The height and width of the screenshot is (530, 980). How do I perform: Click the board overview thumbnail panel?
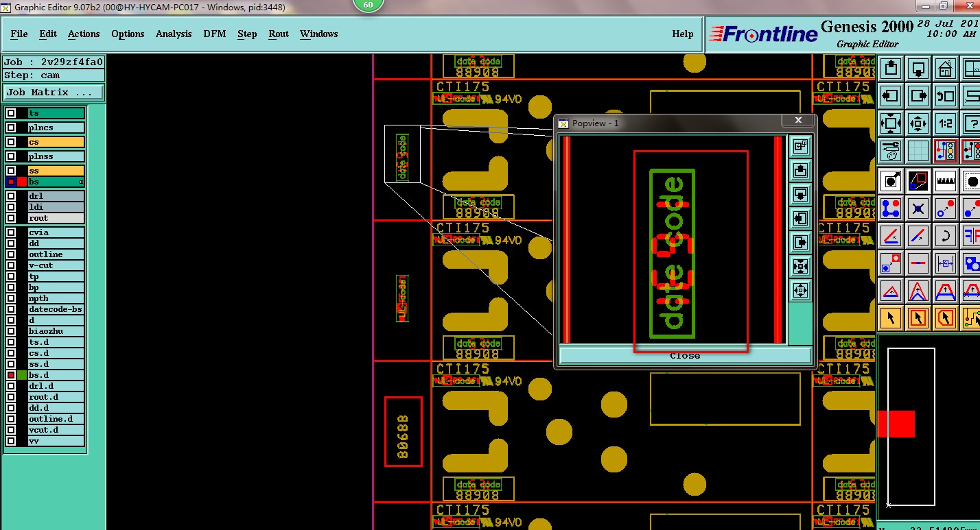coord(928,427)
